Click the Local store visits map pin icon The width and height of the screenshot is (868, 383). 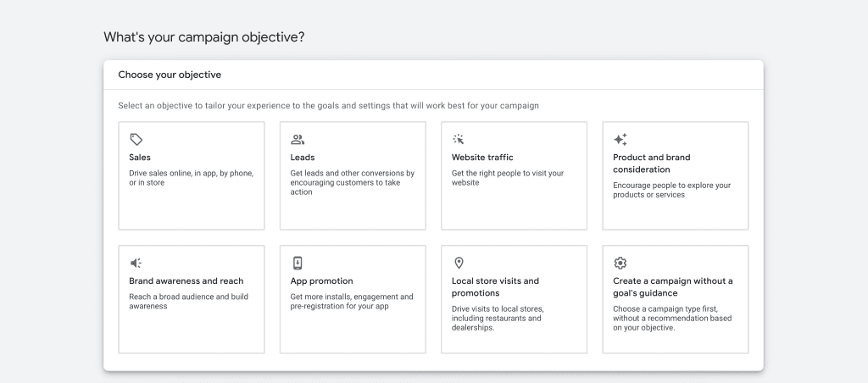[x=459, y=263]
